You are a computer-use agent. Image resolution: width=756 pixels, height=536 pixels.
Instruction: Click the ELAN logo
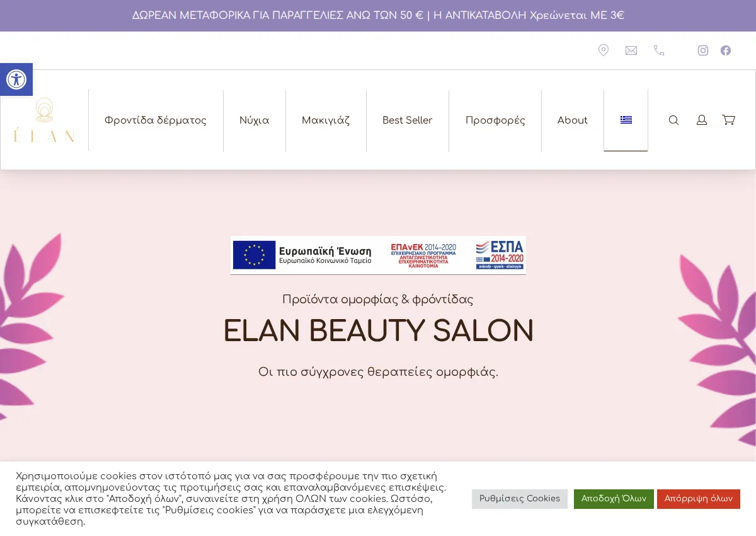44,120
